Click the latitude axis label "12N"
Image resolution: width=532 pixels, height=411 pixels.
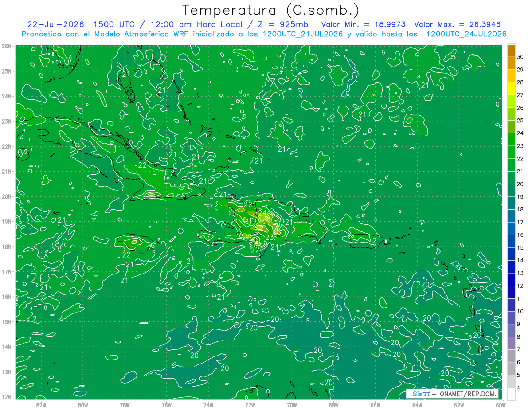pyautogui.click(x=6, y=397)
